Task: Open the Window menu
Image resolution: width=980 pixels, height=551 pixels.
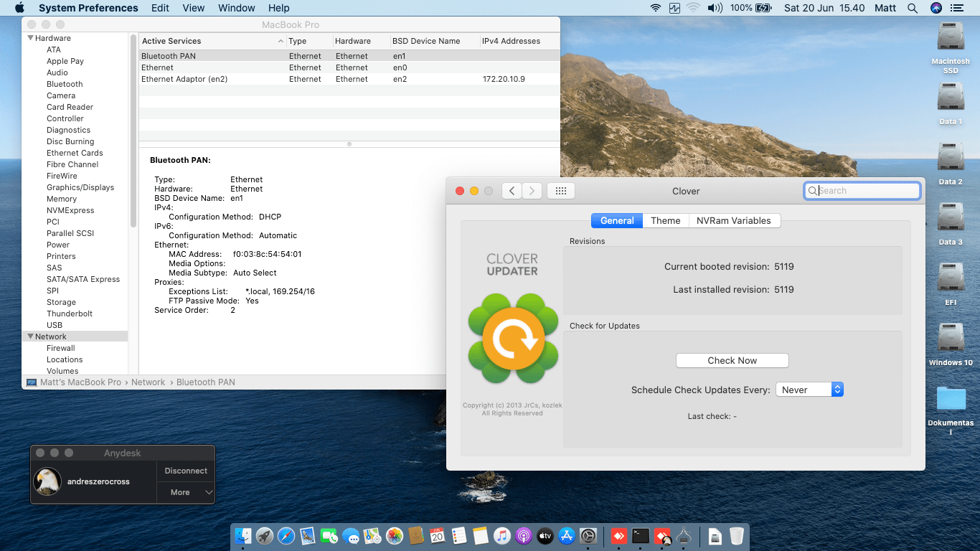Action: click(237, 8)
